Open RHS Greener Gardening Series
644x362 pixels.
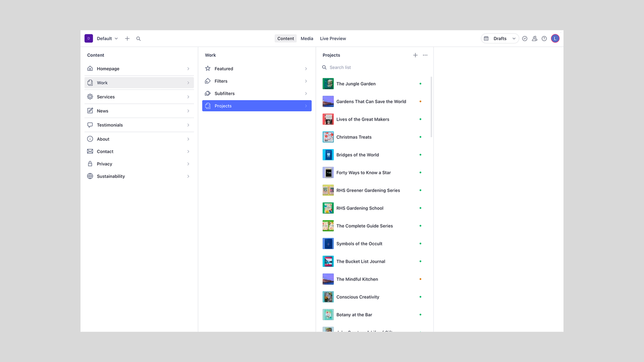coord(374,190)
